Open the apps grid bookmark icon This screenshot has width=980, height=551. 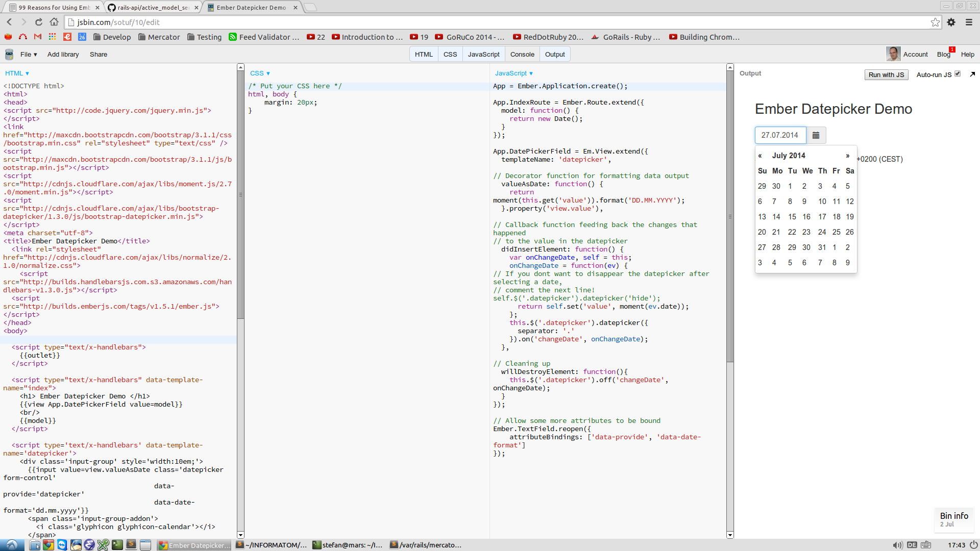point(52,37)
